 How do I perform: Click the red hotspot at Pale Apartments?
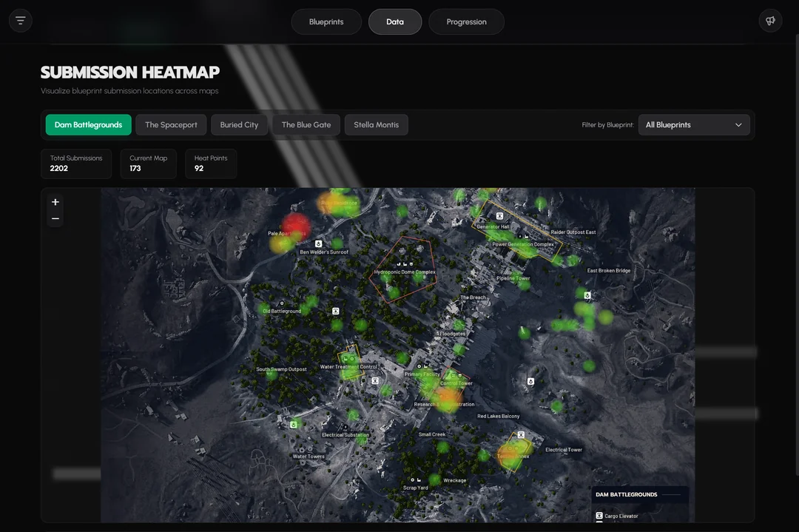[295, 224]
